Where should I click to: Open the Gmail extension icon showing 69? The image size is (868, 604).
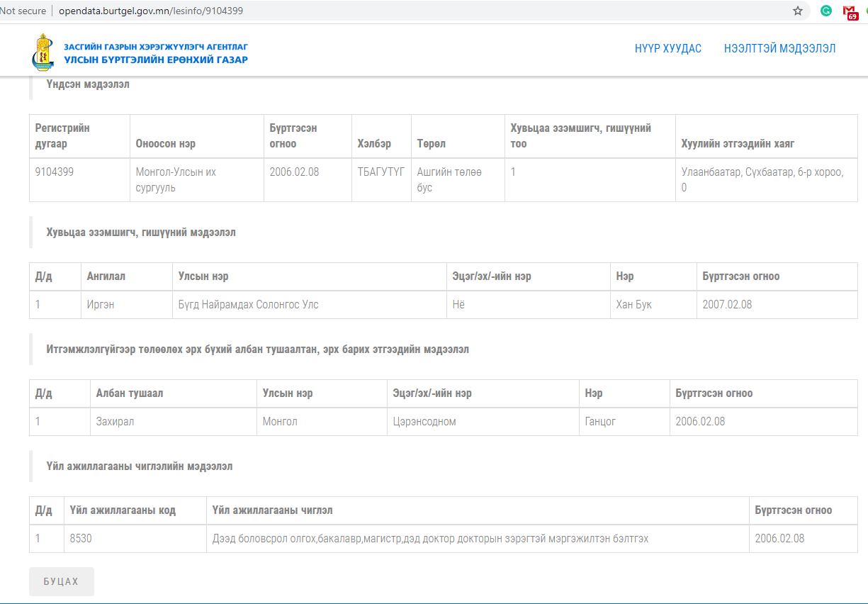[850, 11]
